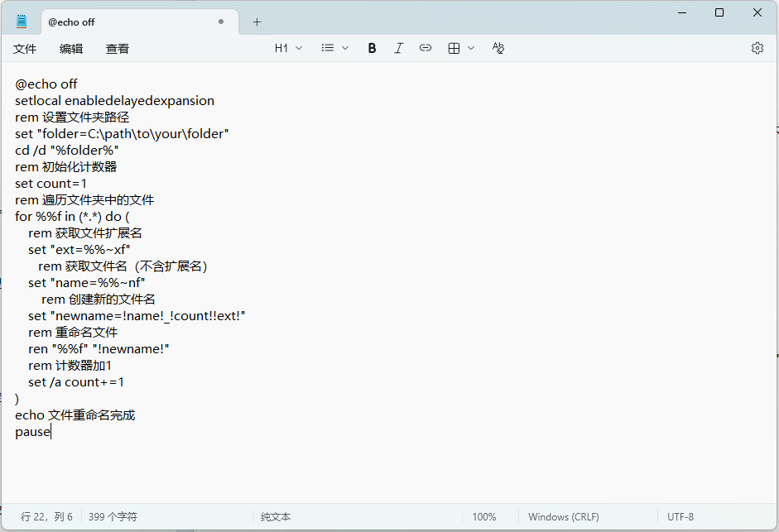Toggle bold formatting
Viewport: 779px width, 532px height.
(x=373, y=49)
